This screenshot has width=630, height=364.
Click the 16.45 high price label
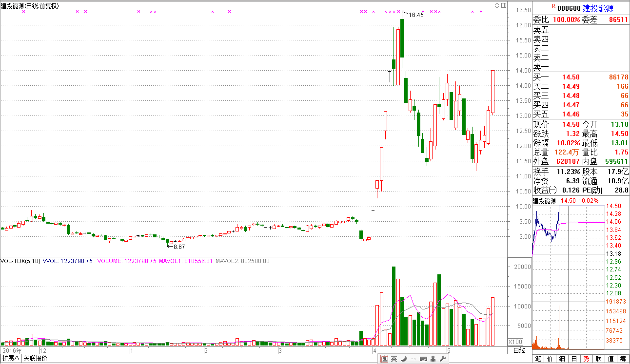coord(416,15)
